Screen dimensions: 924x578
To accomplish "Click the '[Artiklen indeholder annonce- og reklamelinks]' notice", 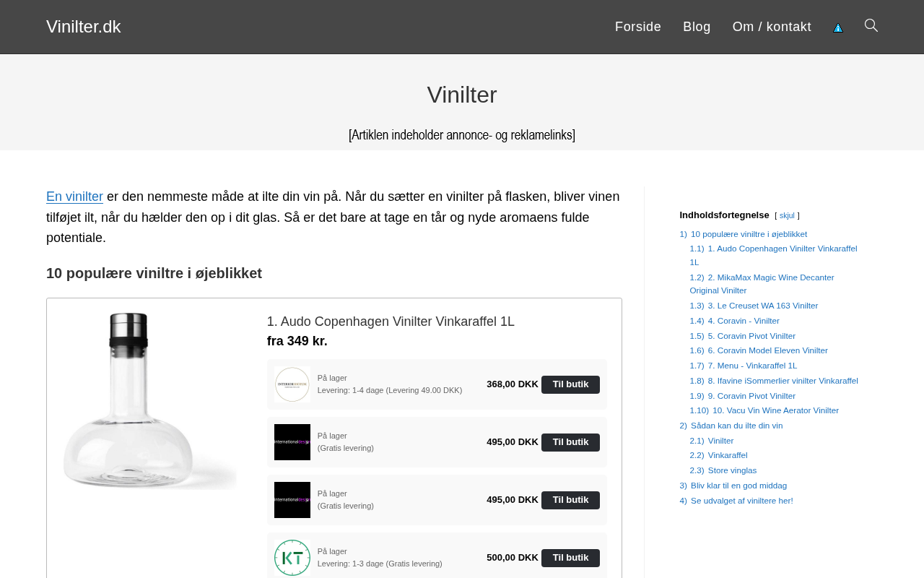I will pos(462,135).
